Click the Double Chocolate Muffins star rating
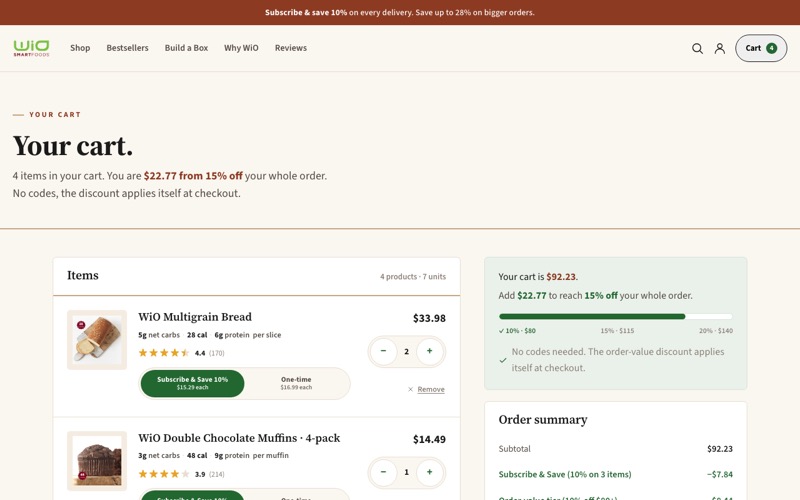This screenshot has height=500, width=800. (164, 474)
